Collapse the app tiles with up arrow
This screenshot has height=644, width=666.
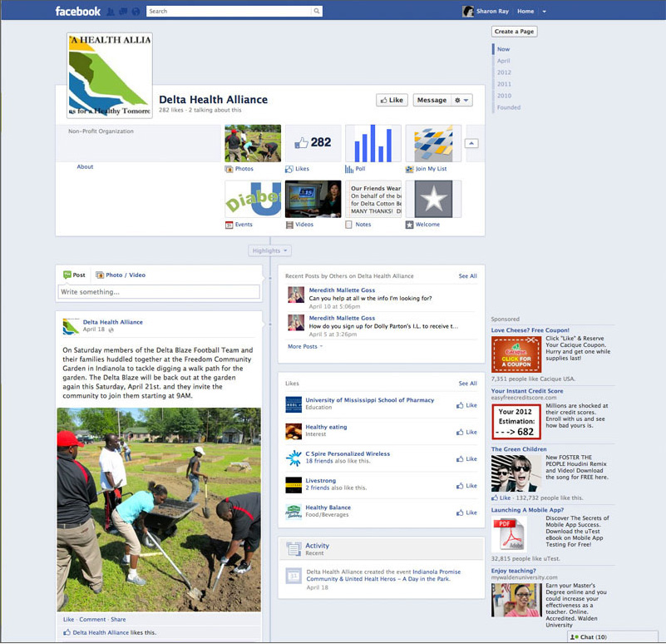coord(471,143)
